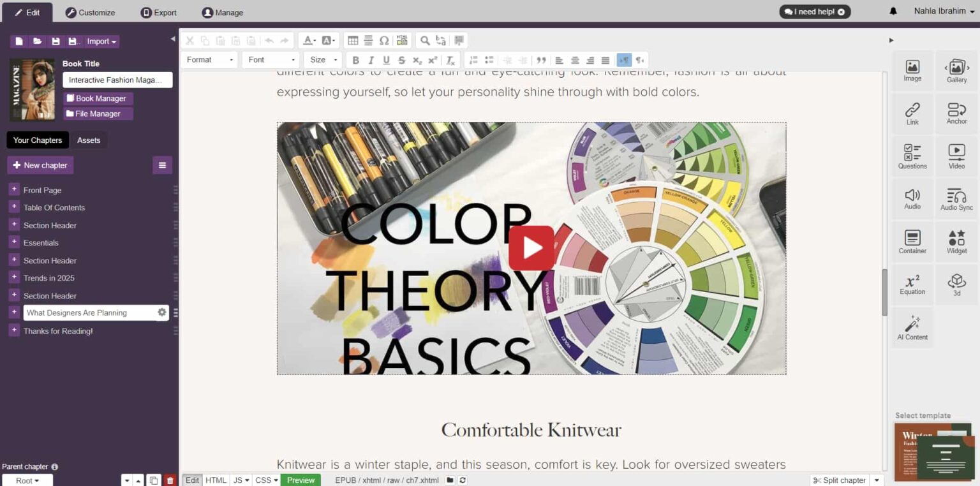The width and height of the screenshot is (980, 486).
Task: Insert a special character with the omega icon
Action: [384, 40]
